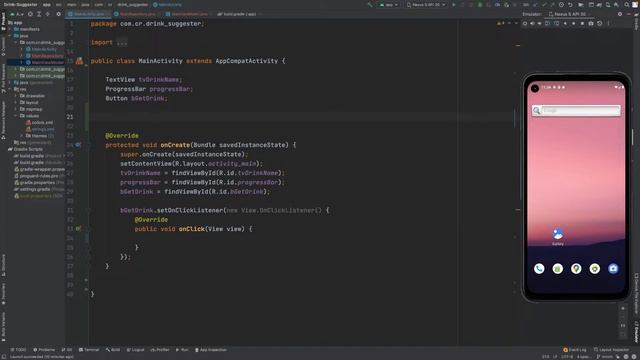Image resolution: width=640 pixels, height=360 pixels.
Task: Open emulator snapshots clock icon
Action: [x=599, y=24]
